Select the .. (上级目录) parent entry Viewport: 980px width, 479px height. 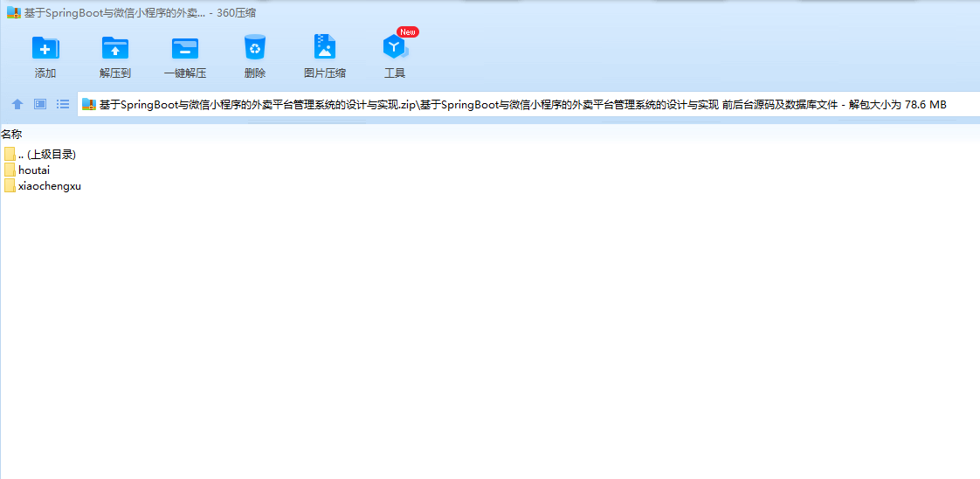tap(40, 154)
